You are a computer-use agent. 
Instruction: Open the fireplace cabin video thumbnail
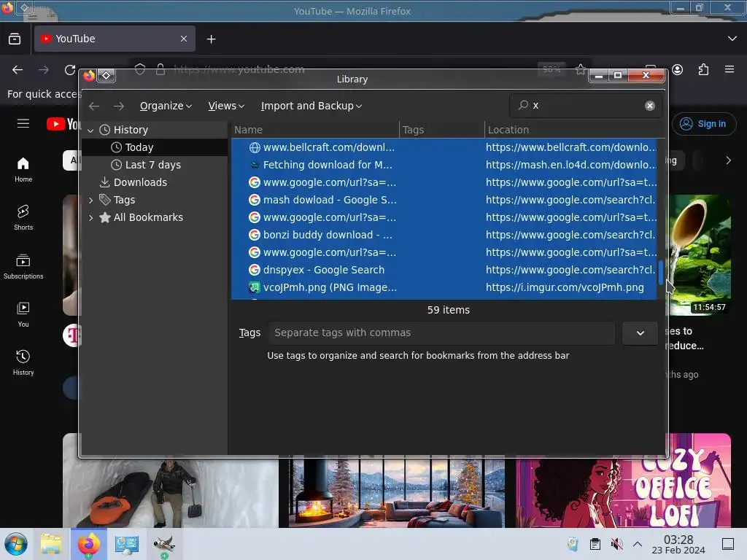(x=396, y=491)
